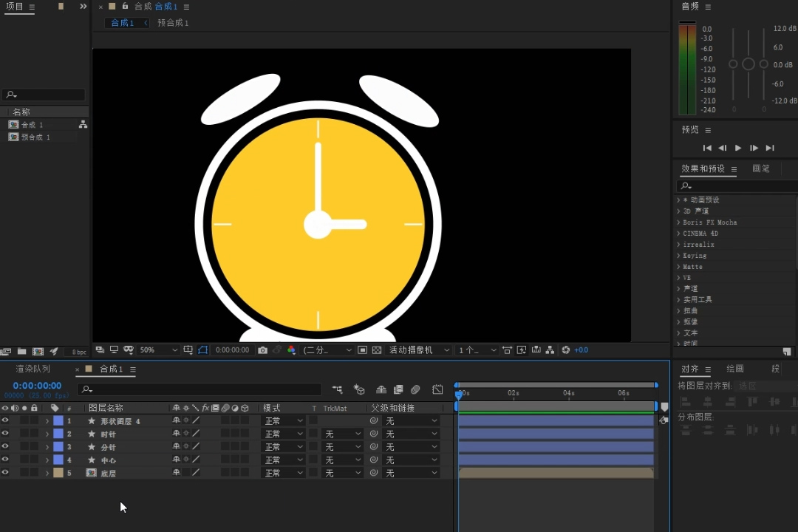The image size is (798, 532).
Task: Create a new composition icon in project panel
Action: pos(38,352)
